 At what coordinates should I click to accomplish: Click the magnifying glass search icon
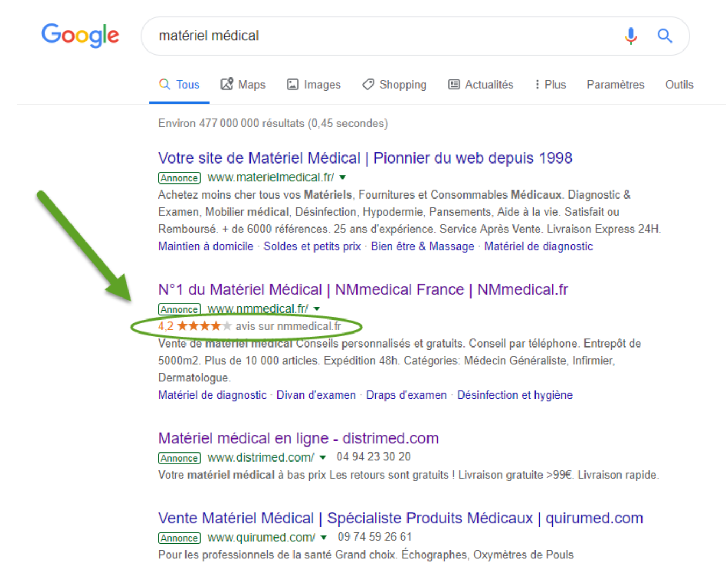click(665, 36)
